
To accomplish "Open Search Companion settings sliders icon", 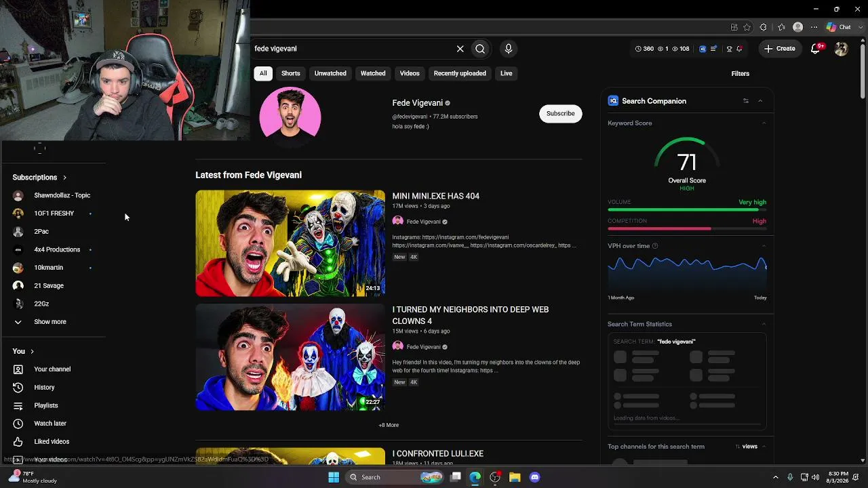I will pos(745,101).
